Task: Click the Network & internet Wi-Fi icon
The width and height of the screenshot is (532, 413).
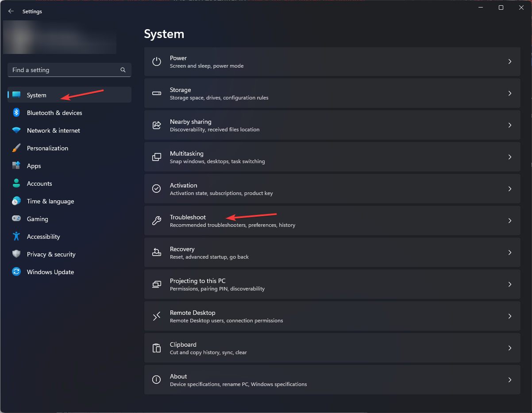Action: [x=16, y=130]
